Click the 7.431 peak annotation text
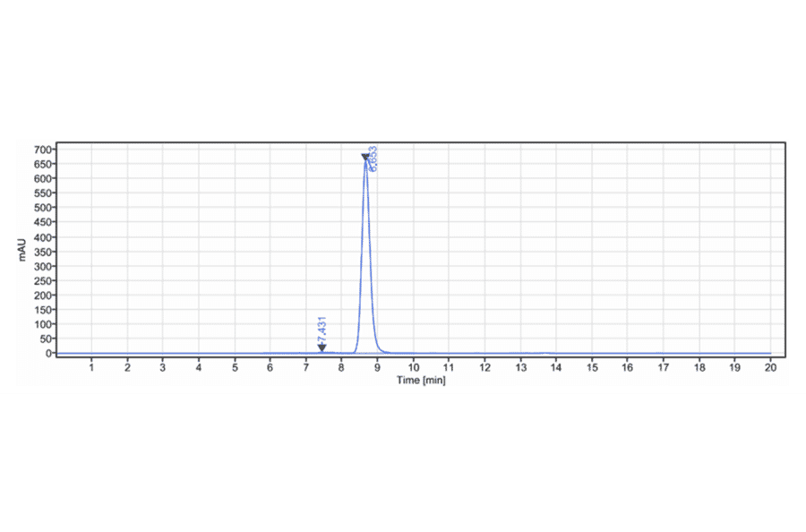806x532 pixels. (321, 327)
